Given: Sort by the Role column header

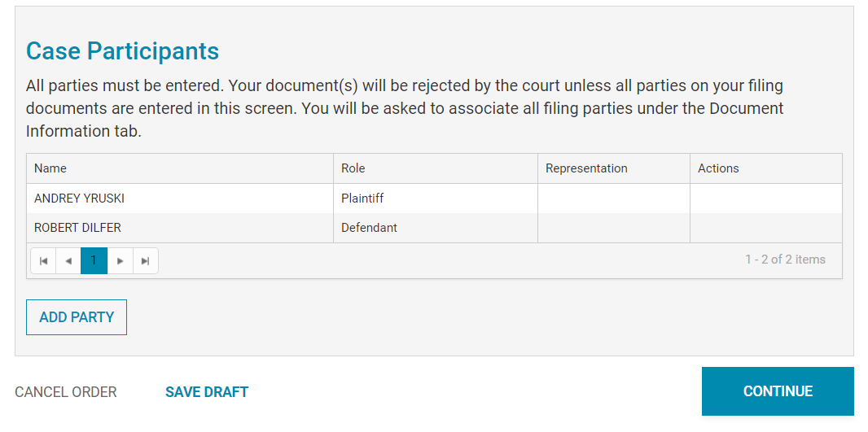Looking at the screenshot, I should click(x=353, y=168).
